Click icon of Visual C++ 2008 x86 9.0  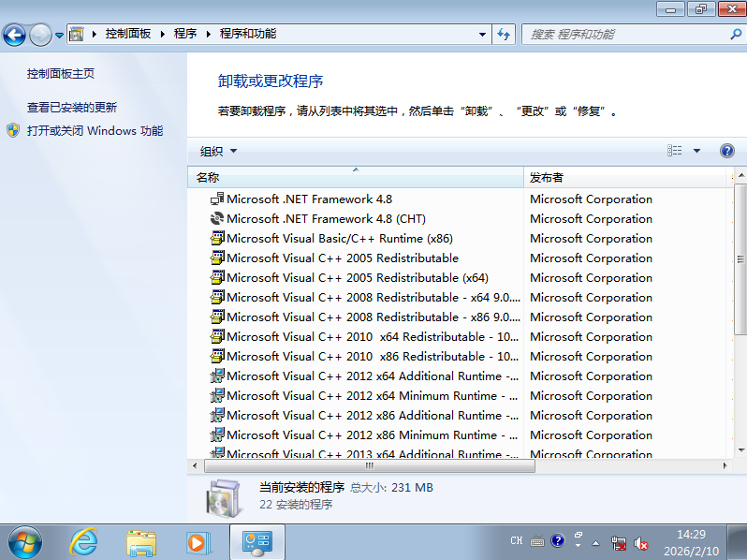click(x=217, y=317)
